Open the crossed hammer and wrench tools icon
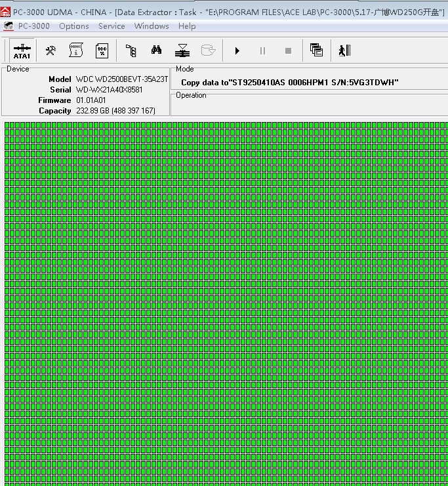The image size is (448, 486). 51,51
